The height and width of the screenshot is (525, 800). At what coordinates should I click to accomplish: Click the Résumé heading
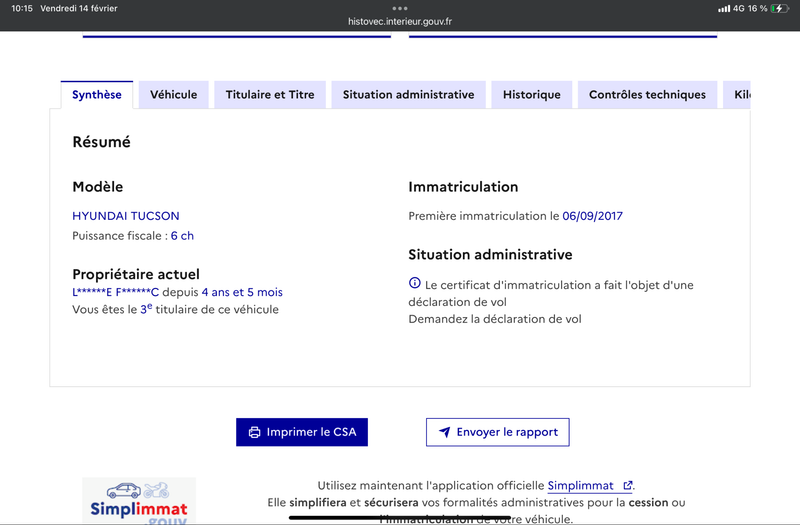(102, 142)
